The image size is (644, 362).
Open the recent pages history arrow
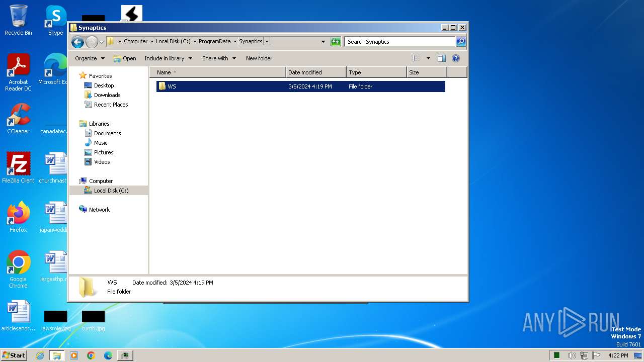click(101, 42)
